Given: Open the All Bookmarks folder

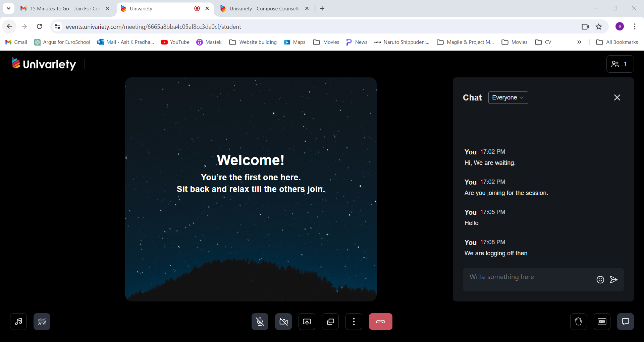Looking at the screenshot, I should tap(617, 42).
